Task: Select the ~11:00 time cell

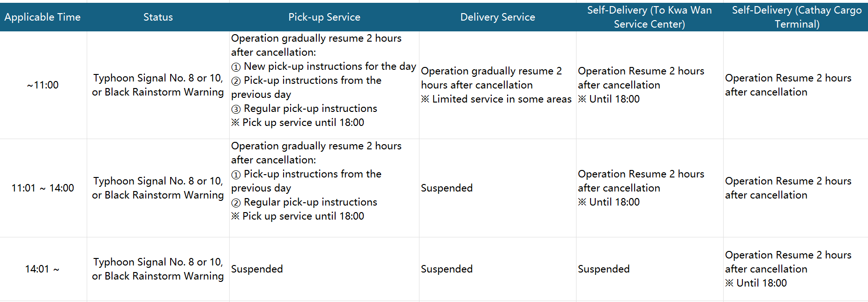Action: pyautogui.click(x=43, y=85)
